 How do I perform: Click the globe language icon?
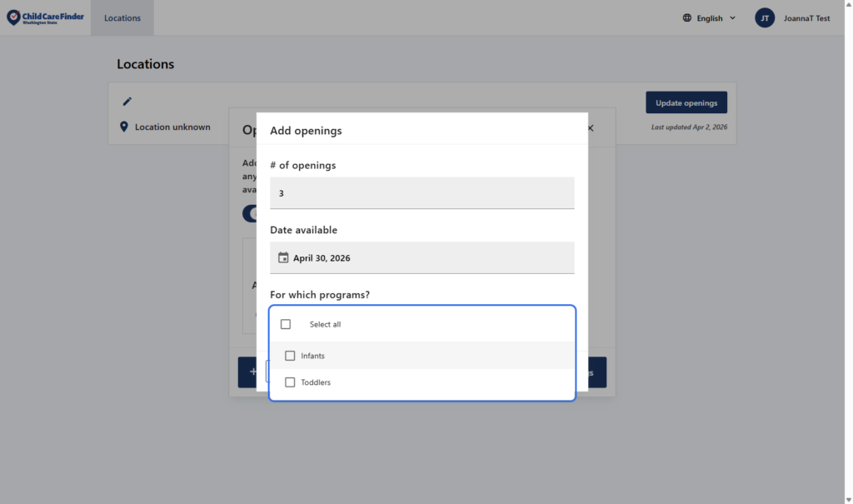point(687,17)
